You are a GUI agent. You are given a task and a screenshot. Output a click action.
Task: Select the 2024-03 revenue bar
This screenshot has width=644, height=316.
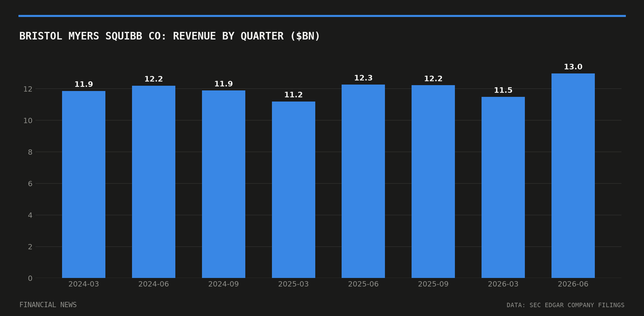(84, 184)
